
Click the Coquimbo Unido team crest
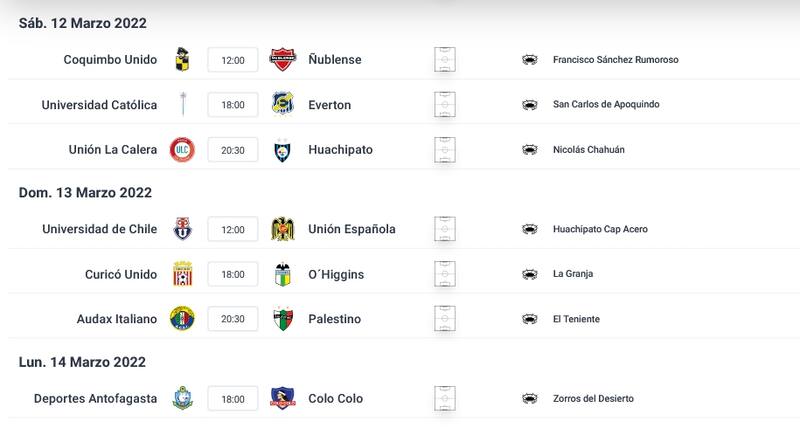(x=182, y=59)
